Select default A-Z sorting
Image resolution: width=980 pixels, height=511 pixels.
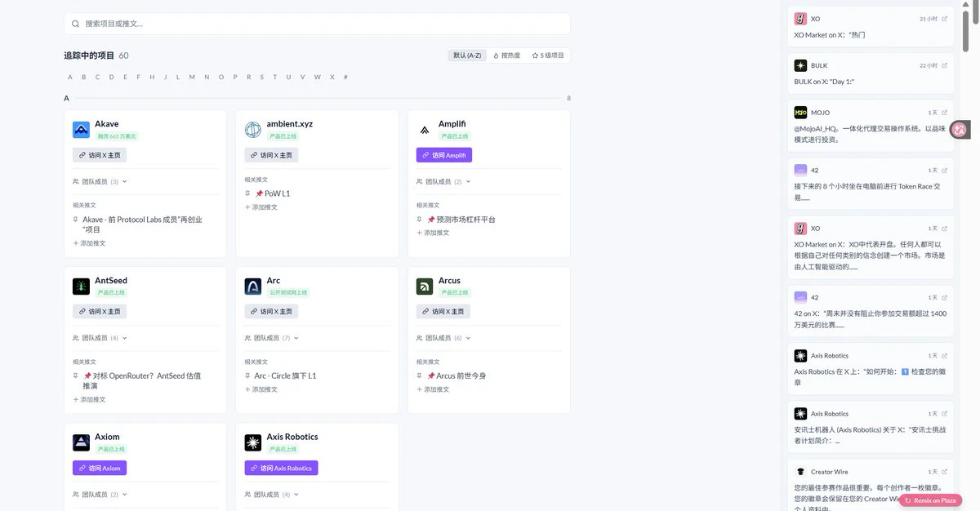coord(467,56)
